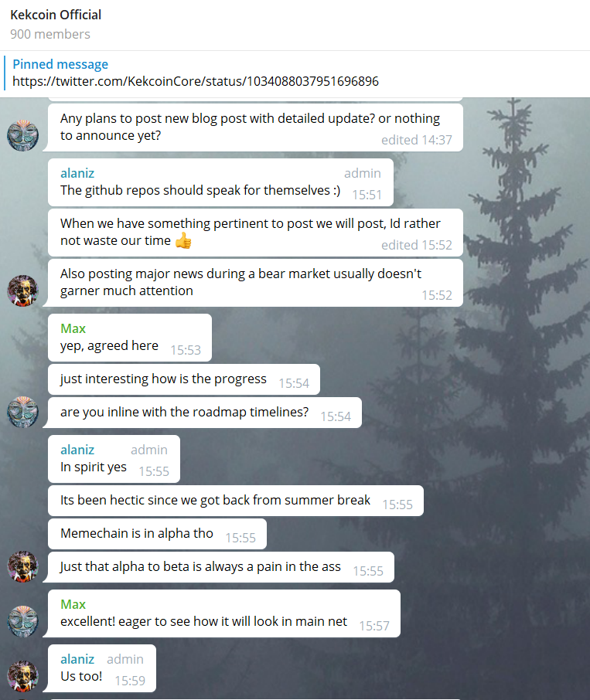The image size is (590, 700).
Task: Select the just interesting progress message
Action: pyautogui.click(x=184, y=379)
